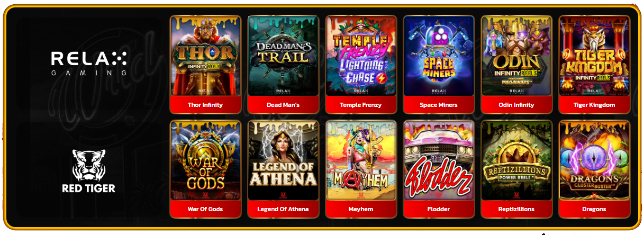Click the Relax Gaming provider logo
The height and width of the screenshot is (235, 644).
(x=89, y=63)
